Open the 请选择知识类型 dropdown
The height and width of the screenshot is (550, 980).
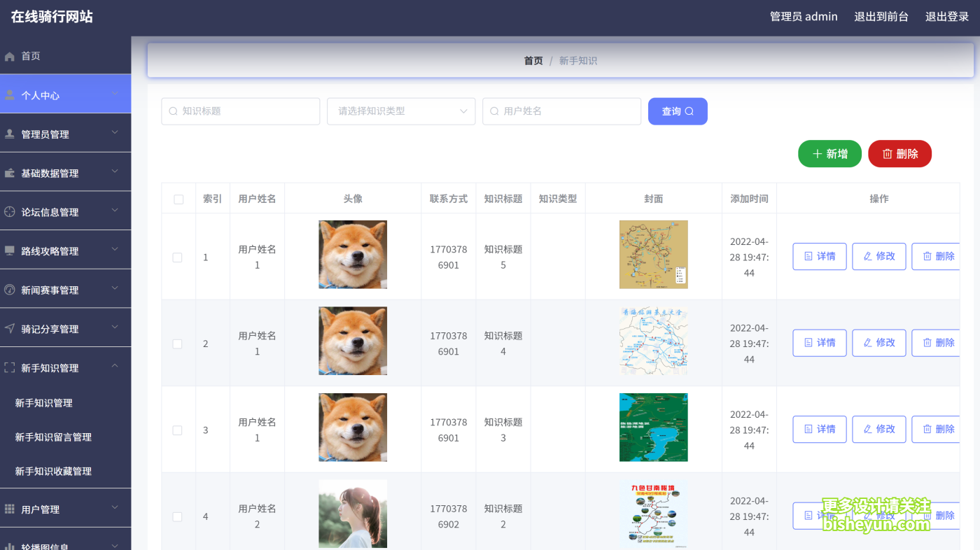click(x=401, y=111)
